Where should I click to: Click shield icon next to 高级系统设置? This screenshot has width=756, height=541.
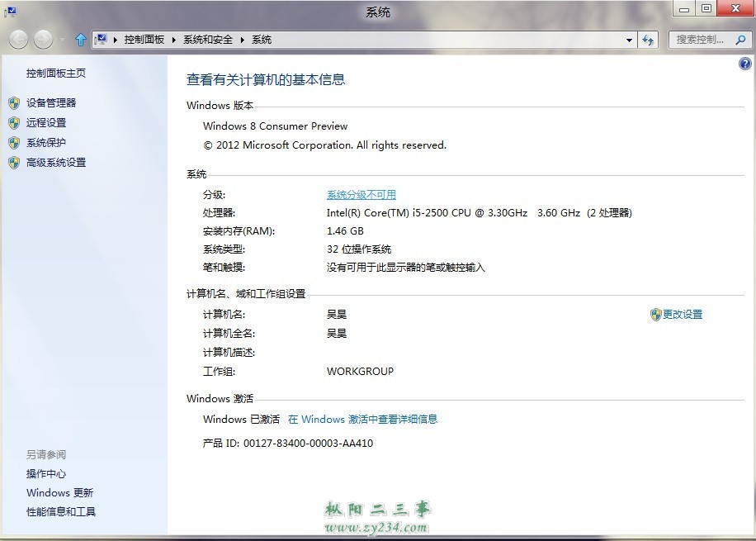tap(14, 163)
